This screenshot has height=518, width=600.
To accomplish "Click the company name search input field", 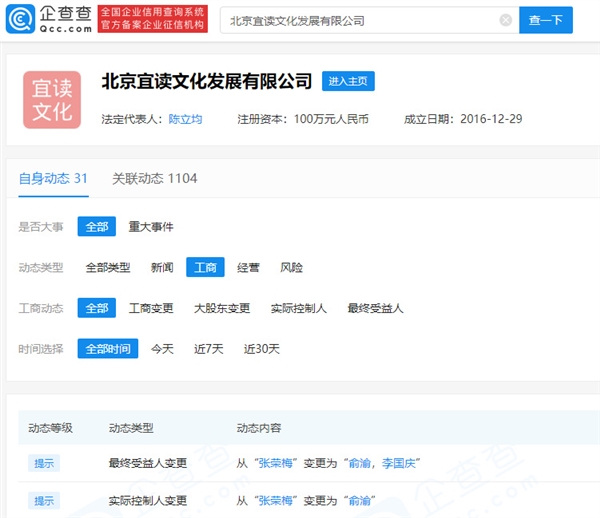I will coord(360,20).
